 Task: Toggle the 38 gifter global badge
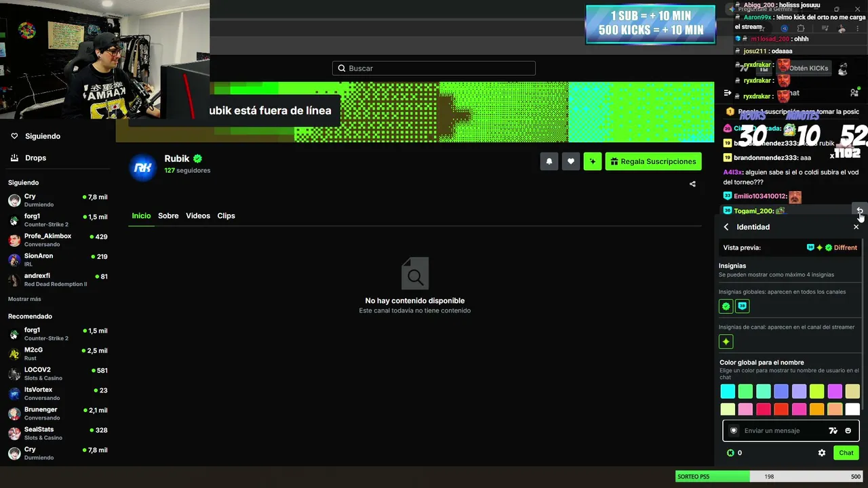coord(743,306)
